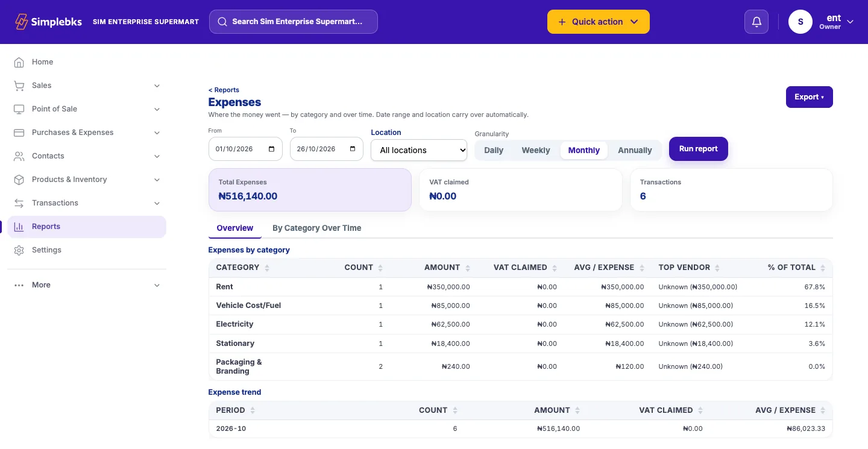
Task: Click the Run report button
Action: click(698, 149)
